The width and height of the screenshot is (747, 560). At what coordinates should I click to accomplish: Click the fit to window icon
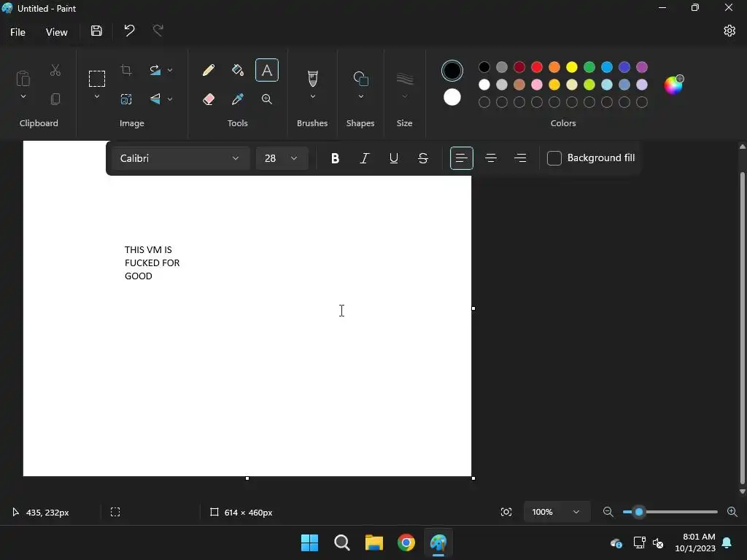point(506,512)
